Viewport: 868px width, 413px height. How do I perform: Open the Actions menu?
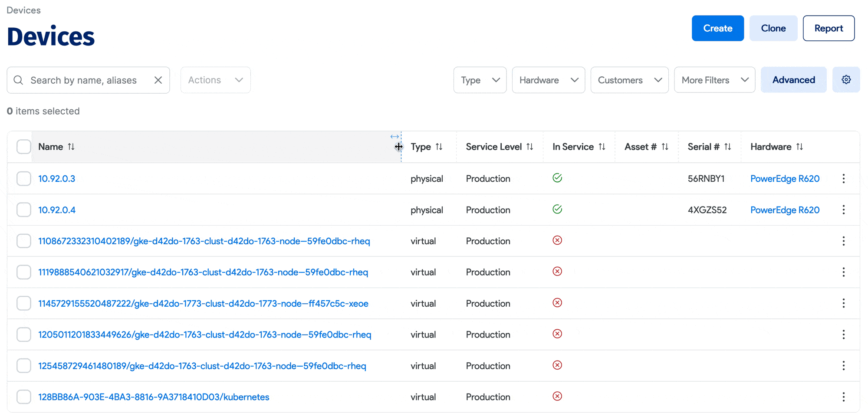[x=215, y=80]
